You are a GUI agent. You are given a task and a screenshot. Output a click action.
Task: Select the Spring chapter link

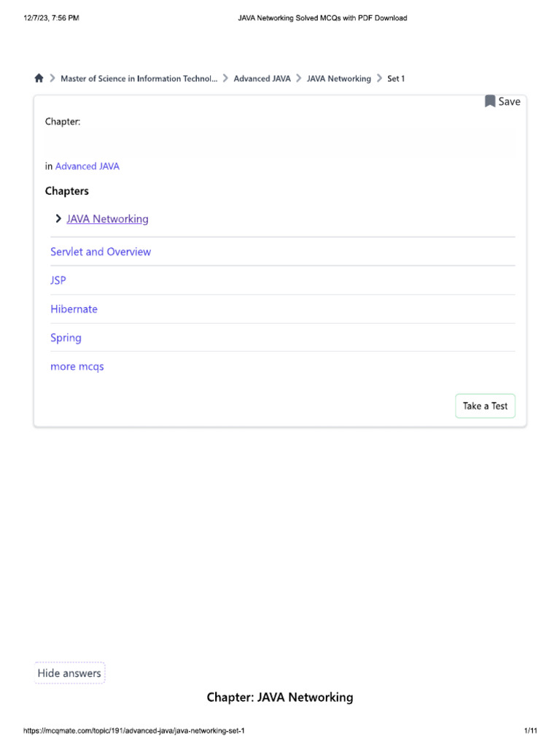point(66,338)
